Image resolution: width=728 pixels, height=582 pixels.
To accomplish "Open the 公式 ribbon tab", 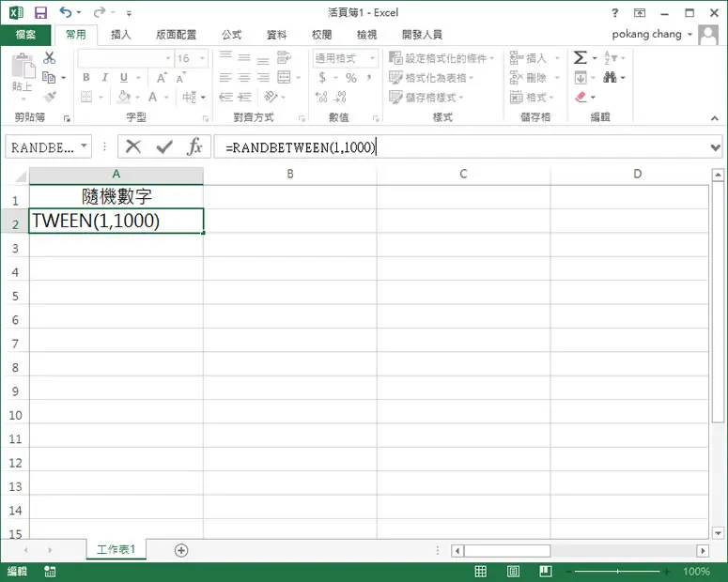I will coord(232,35).
